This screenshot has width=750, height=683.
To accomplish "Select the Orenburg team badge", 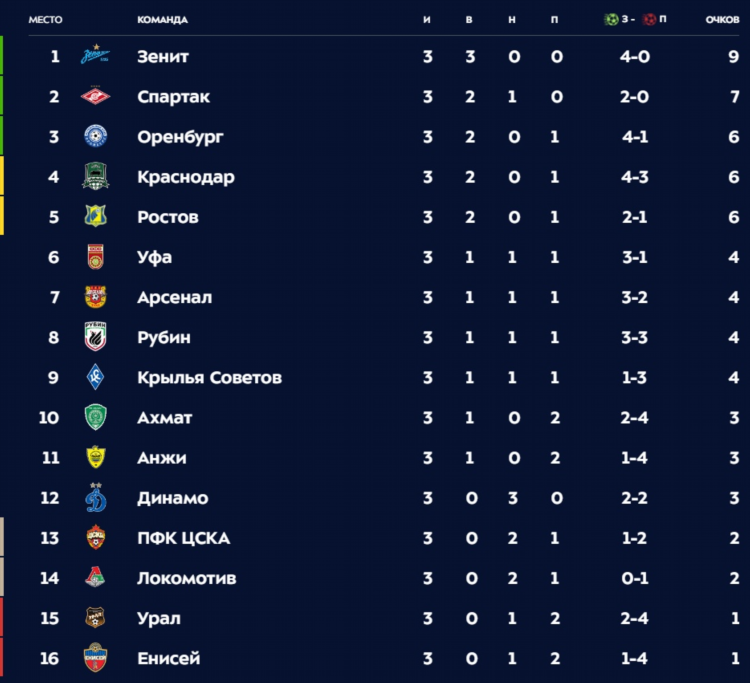I will (x=95, y=136).
